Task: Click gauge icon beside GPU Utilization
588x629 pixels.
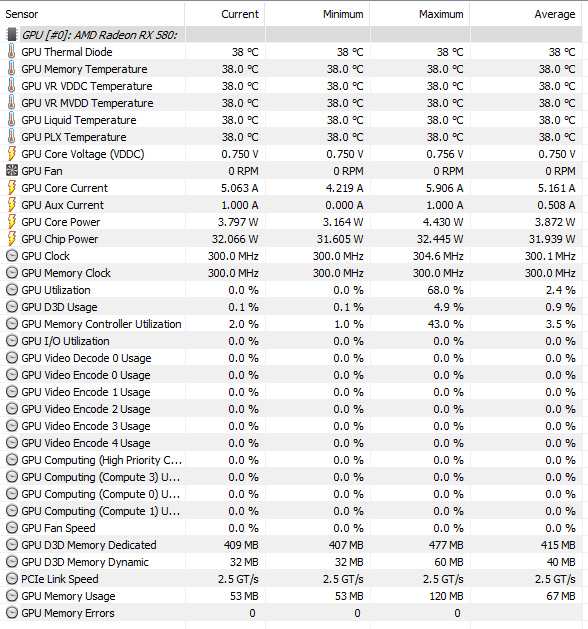Action: [12, 290]
